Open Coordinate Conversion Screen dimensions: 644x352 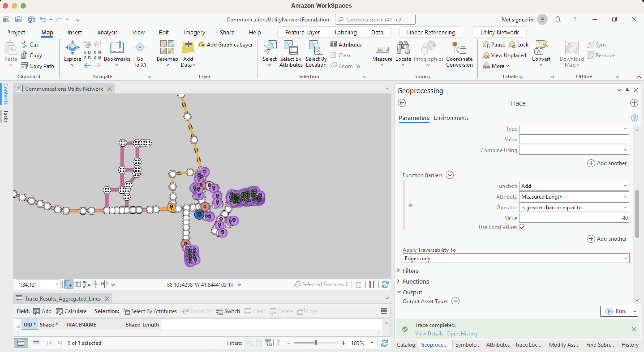click(x=459, y=54)
